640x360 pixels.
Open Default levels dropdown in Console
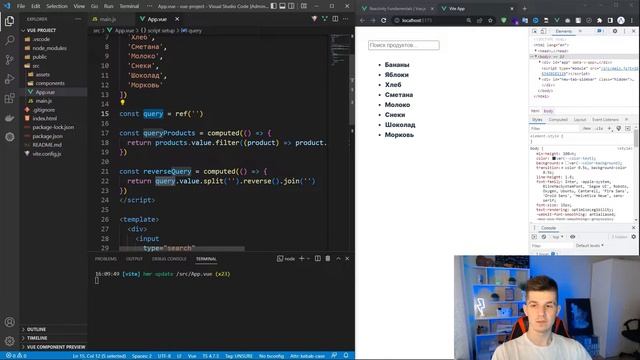(590, 245)
